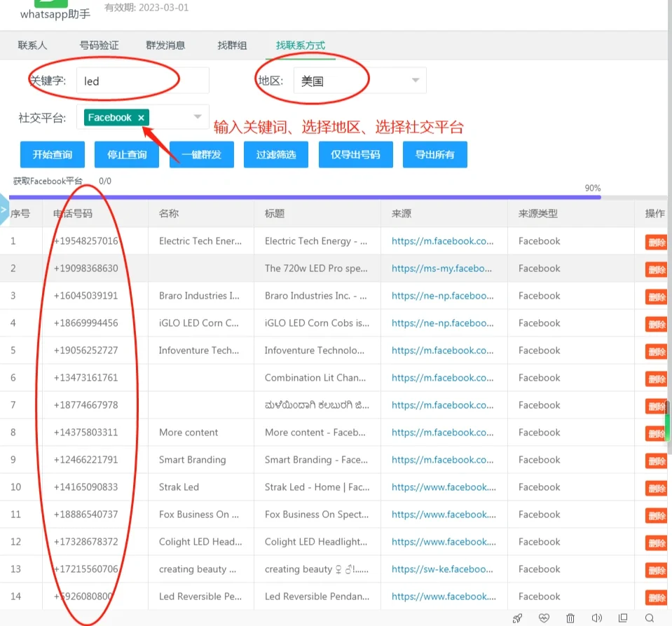Open Electric Tech Energy source link
Viewport: 672px width, 626px height.
click(442, 241)
